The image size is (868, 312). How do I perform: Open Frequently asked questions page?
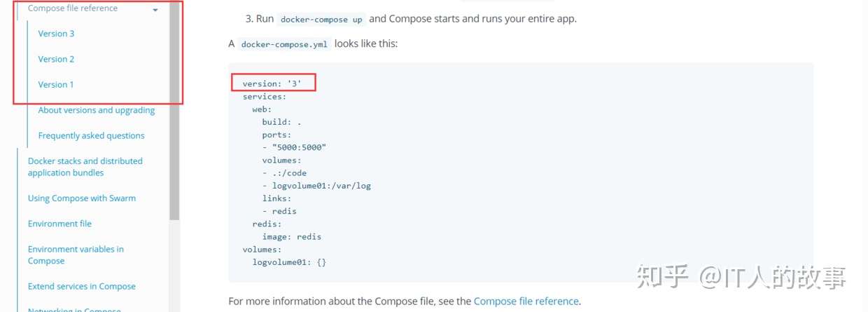91,135
